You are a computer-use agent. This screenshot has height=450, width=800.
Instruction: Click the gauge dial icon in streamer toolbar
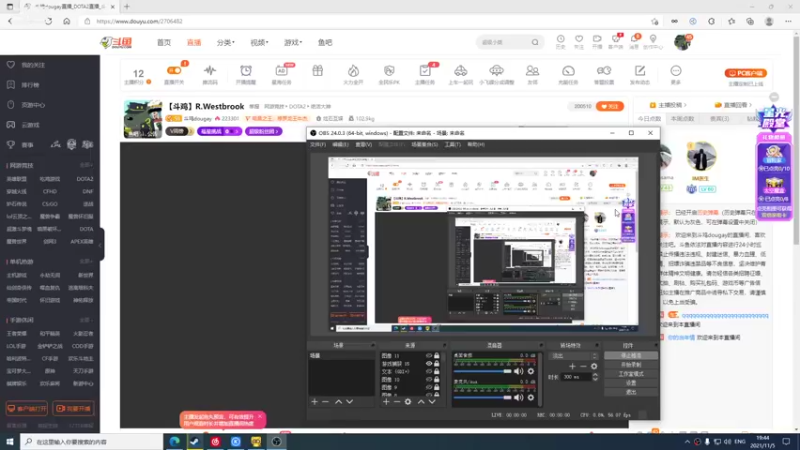pyautogui.click(x=568, y=70)
